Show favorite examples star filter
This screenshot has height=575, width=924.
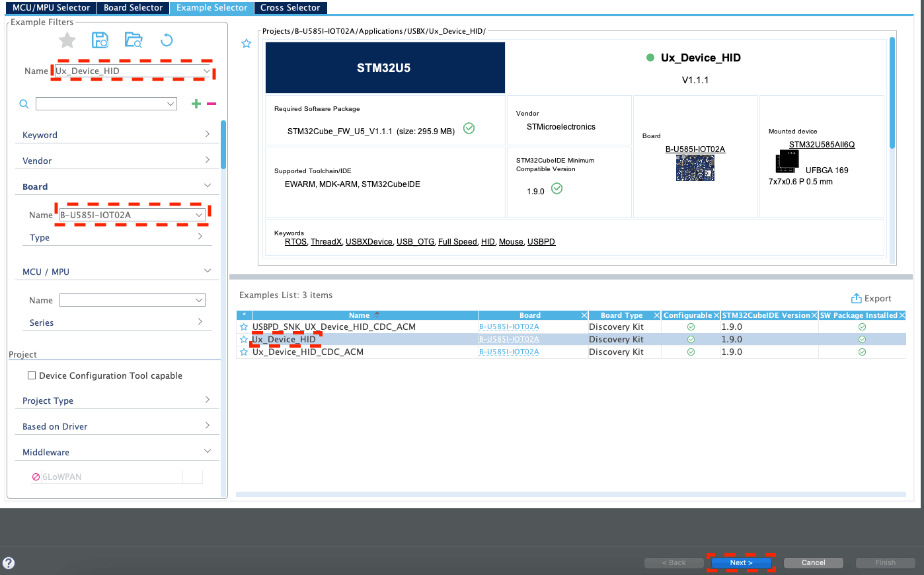67,41
